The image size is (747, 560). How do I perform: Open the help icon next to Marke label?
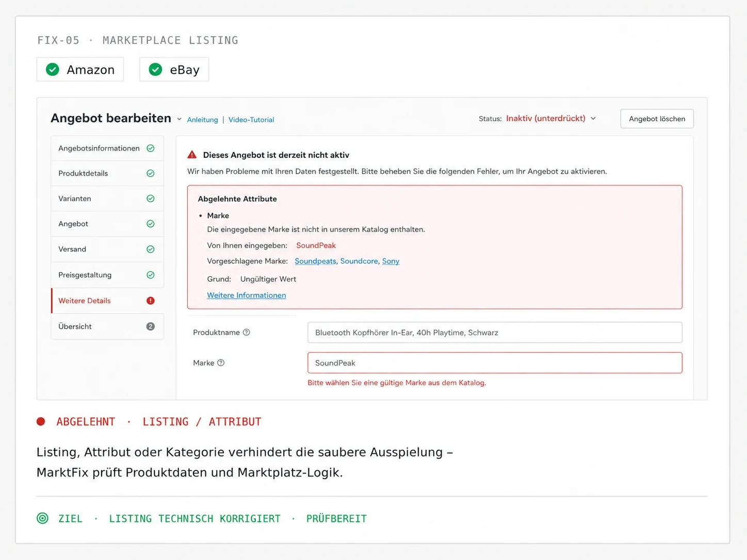coord(221,363)
